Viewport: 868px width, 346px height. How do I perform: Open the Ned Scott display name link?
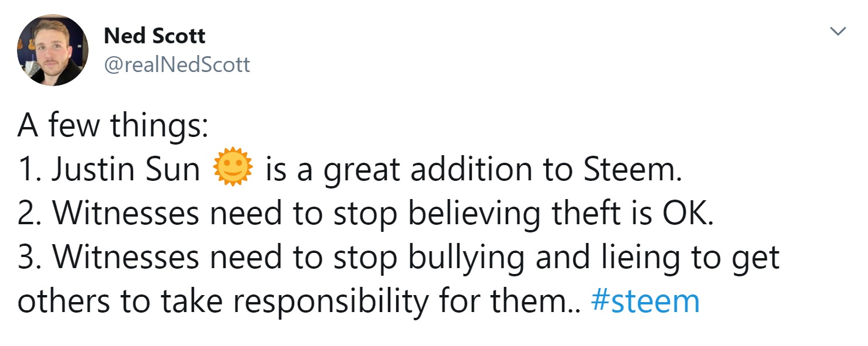coord(154,36)
